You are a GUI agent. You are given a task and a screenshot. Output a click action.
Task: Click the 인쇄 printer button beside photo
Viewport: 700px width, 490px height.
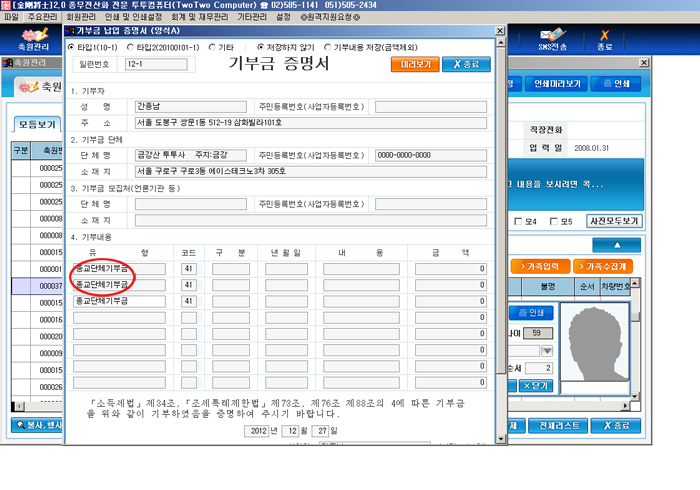pyautogui.click(x=531, y=313)
